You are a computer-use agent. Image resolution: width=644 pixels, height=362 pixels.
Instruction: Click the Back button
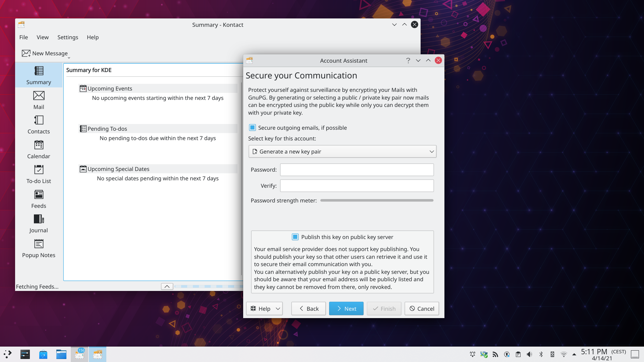pyautogui.click(x=308, y=309)
